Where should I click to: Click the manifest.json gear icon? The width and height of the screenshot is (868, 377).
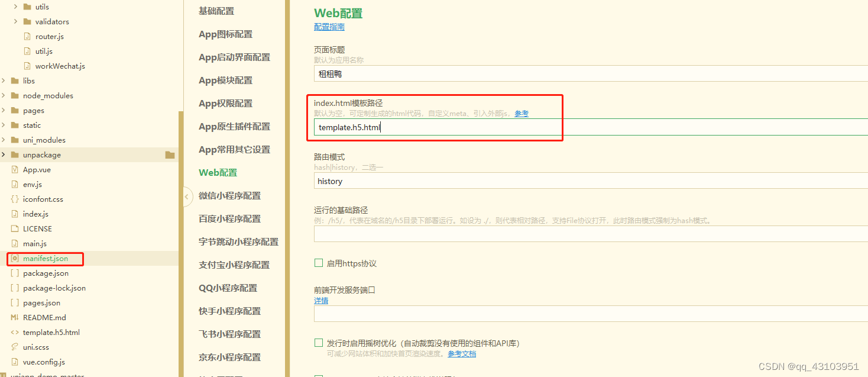click(14, 259)
